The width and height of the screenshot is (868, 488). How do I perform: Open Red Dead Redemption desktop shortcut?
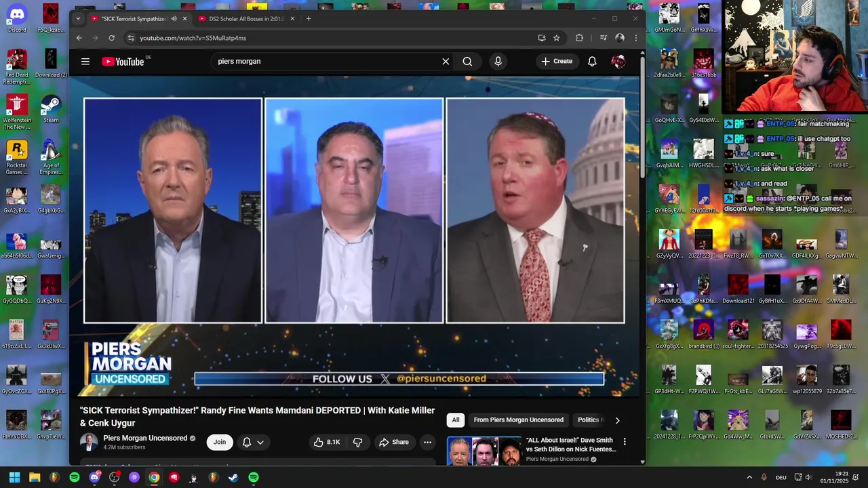pos(17,66)
